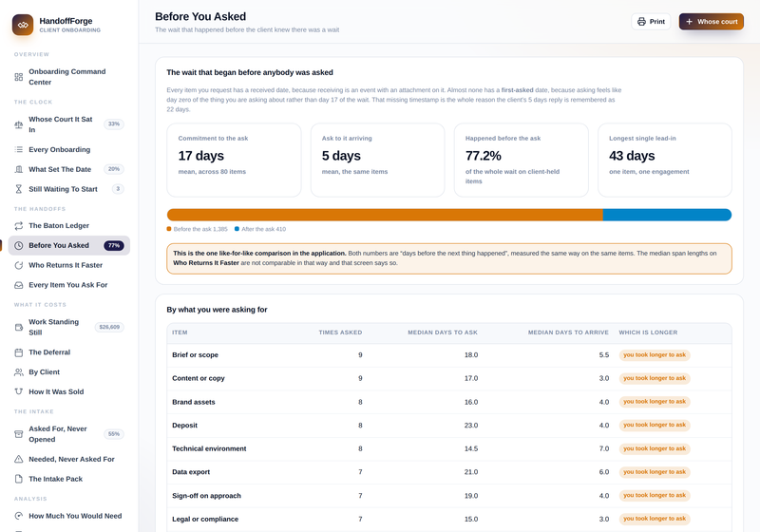
Task: Open the By Client view
Action: (x=68, y=372)
